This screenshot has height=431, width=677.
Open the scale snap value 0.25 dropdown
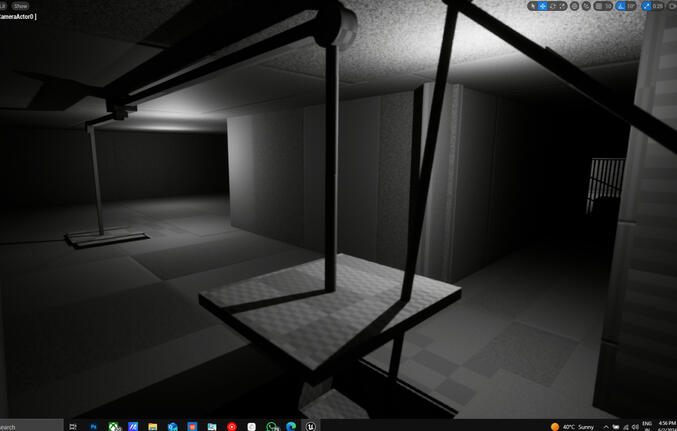[659, 6]
